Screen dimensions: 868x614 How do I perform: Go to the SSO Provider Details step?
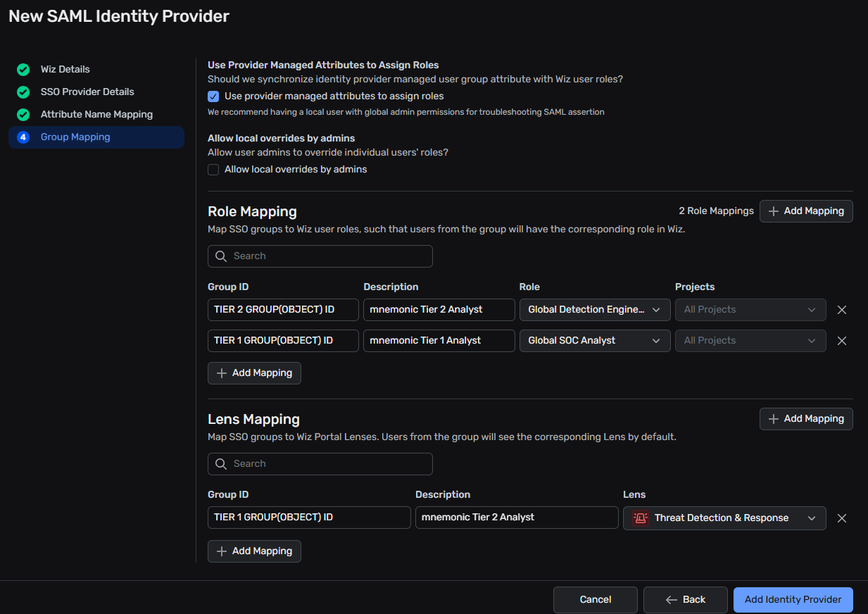tap(87, 92)
